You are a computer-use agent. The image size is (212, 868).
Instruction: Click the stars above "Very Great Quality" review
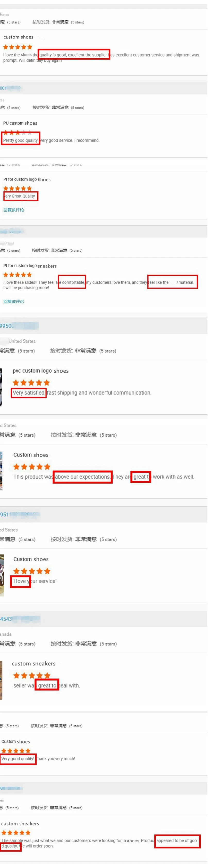point(18,188)
